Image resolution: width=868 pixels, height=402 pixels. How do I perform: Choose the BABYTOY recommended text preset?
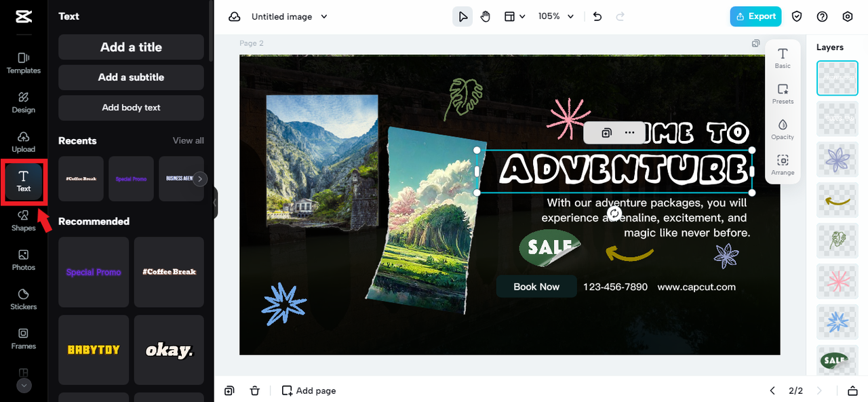(x=94, y=350)
